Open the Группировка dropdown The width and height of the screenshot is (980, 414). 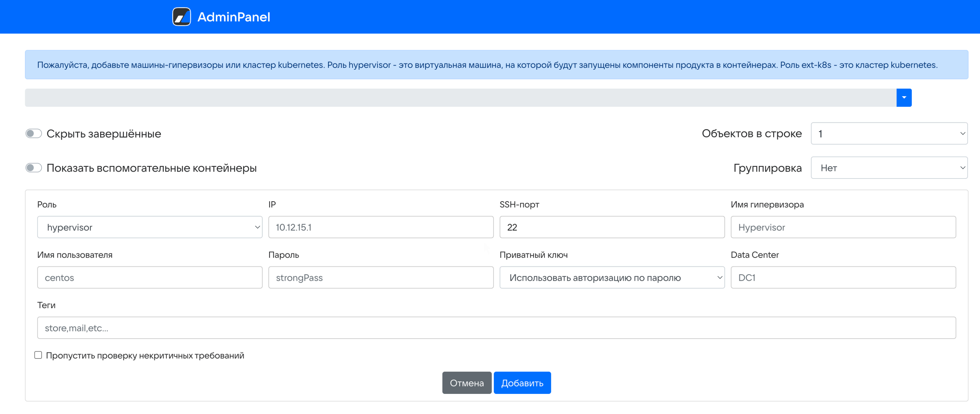[x=889, y=168]
